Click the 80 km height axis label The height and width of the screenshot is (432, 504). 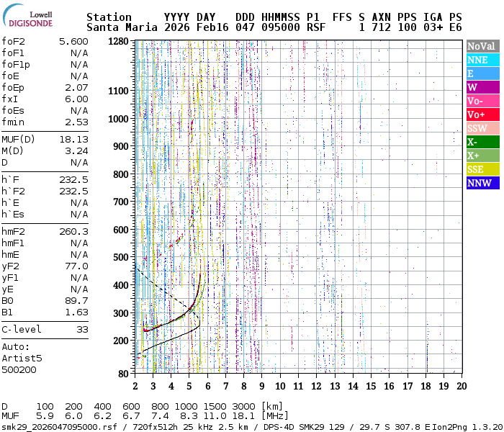(123, 374)
